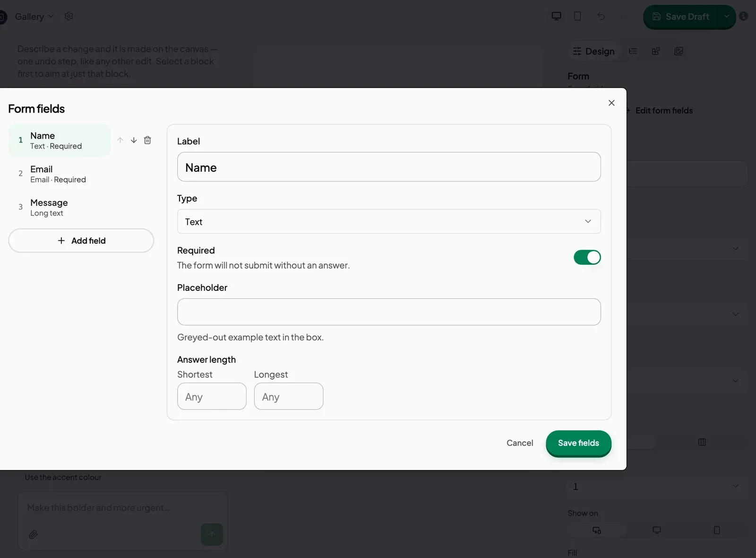Select the Email field in list
This screenshot has width=756, height=558.
(x=60, y=174)
